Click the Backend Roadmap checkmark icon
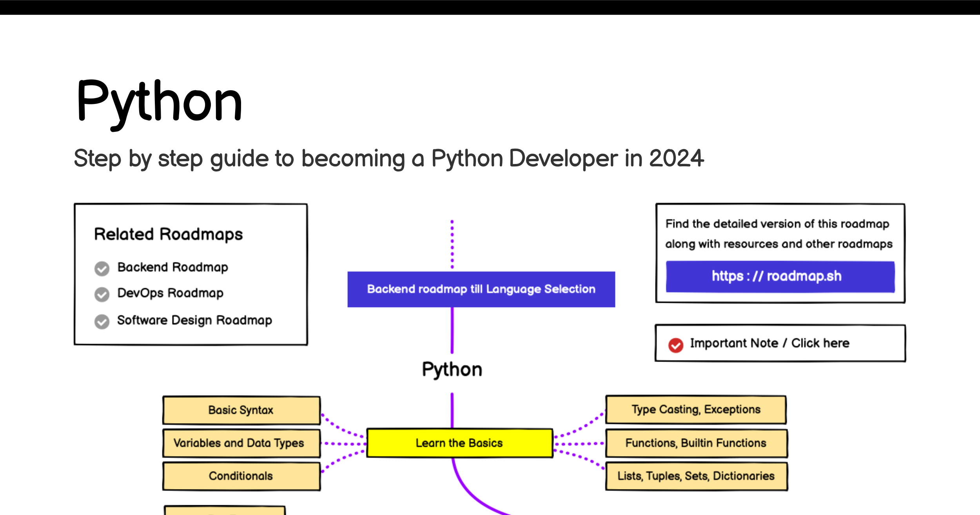Screen dimensions: 980x515 coord(102,269)
